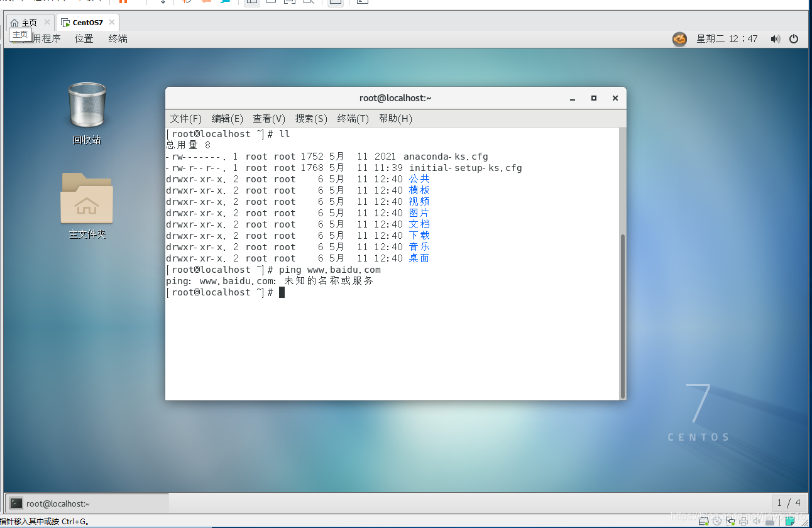Click the network adapter icon in VMware status bar
The image size is (812, 528).
click(730, 521)
